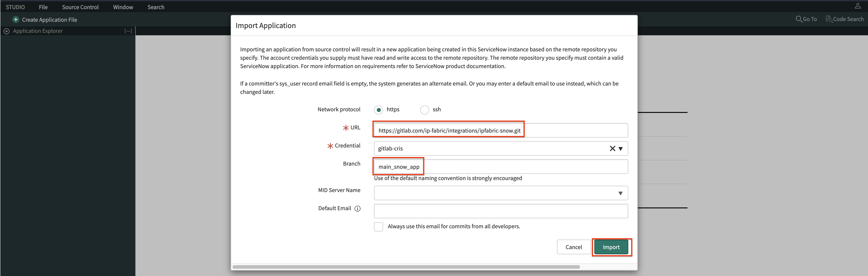Viewport: 868px width, 276px height.
Task: Click the Application Explorer back arrow icon
Action: [6, 31]
